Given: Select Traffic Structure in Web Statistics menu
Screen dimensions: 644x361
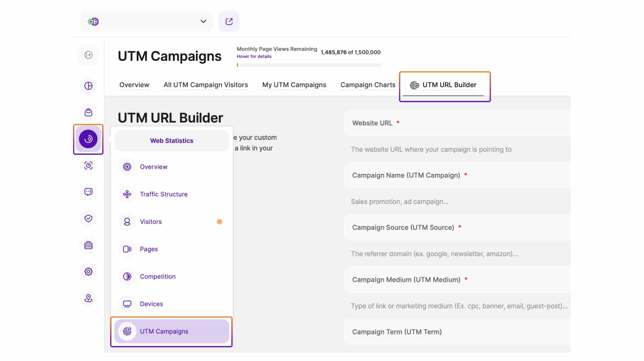Looking at the screenshot, I should pyautogui.click(x=164, y=194).
